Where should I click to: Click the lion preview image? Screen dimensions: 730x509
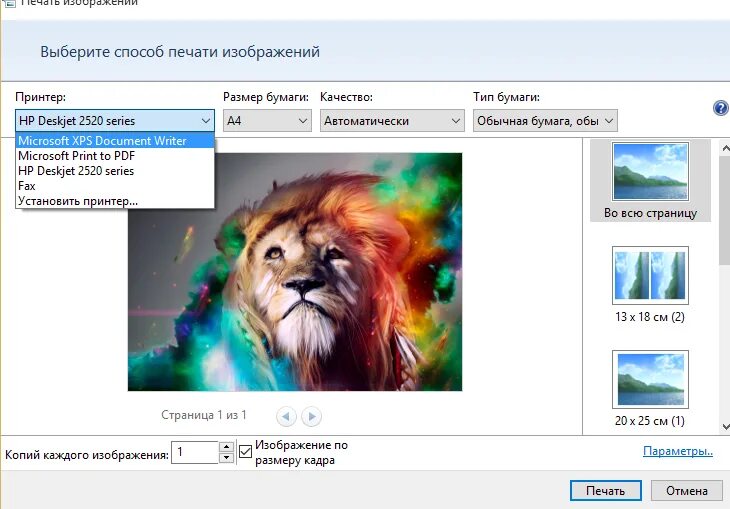pyautogui.click(x=295, y=271)
